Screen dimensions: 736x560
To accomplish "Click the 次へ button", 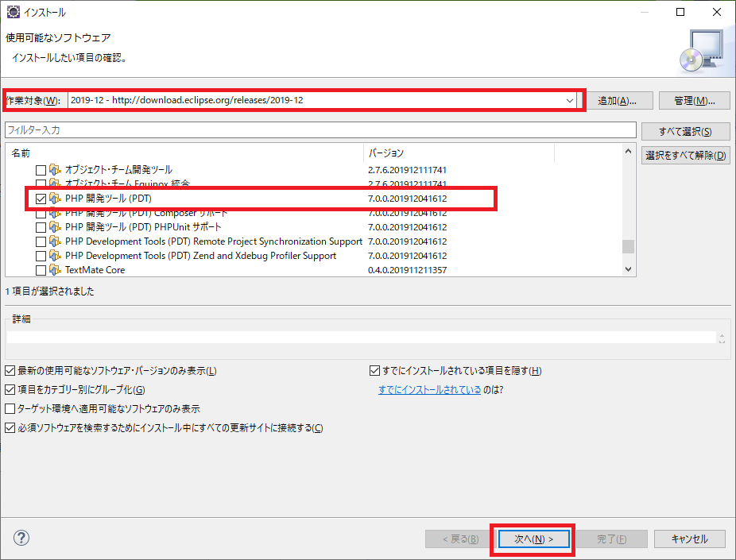I will pos(533,539).
